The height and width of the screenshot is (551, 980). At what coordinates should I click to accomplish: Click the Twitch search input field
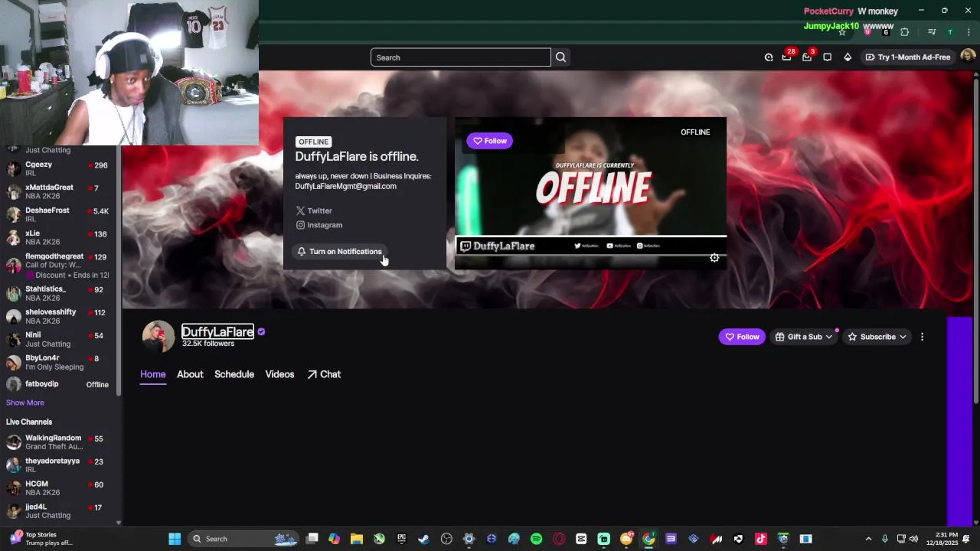[x=461, y=57]
